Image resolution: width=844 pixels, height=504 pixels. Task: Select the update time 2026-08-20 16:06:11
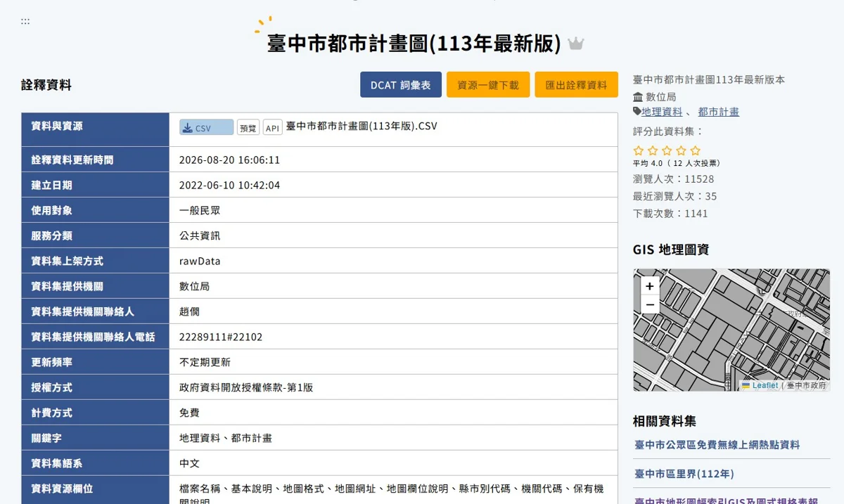pyautogui.click(x=229, y=160)
